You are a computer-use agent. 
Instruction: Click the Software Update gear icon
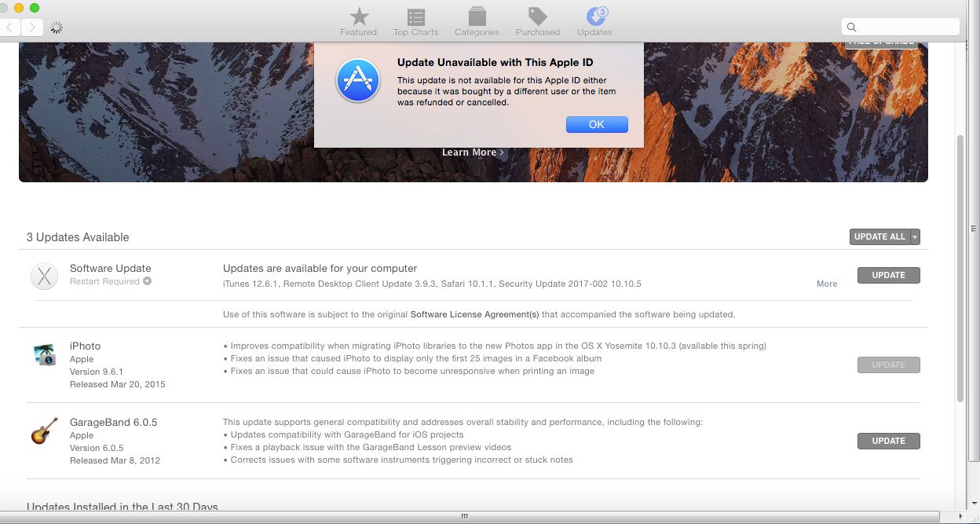point(44,277)
